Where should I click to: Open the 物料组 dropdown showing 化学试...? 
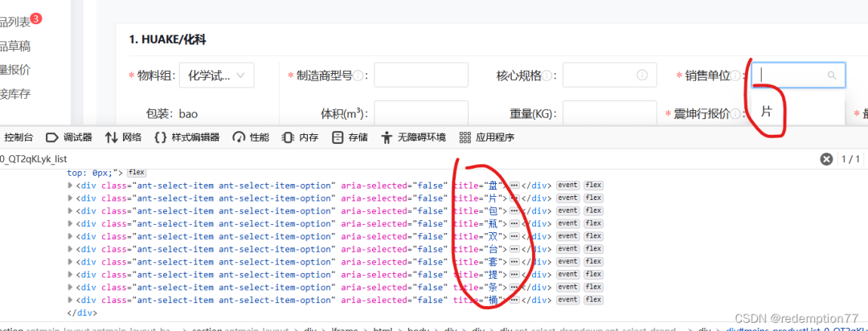click(216, 76)
